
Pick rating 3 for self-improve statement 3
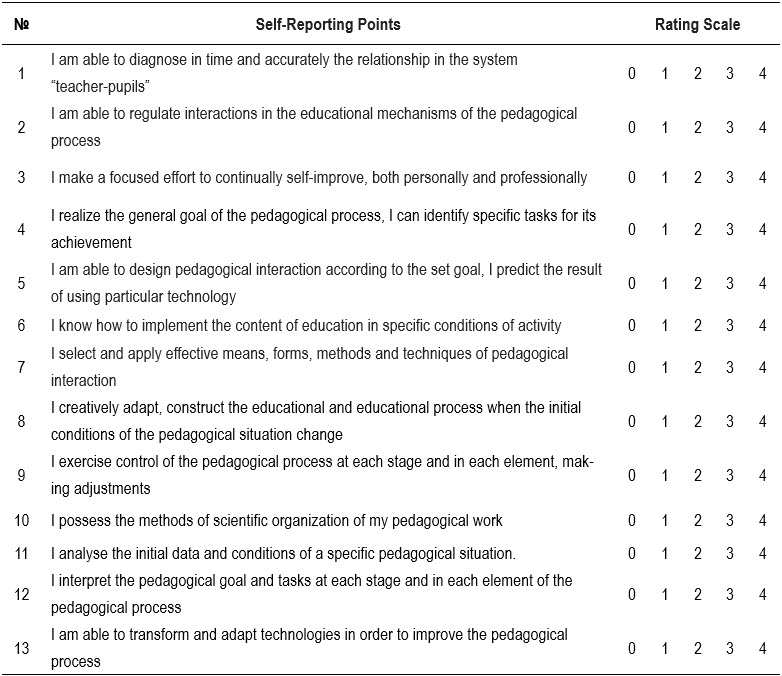730,177
